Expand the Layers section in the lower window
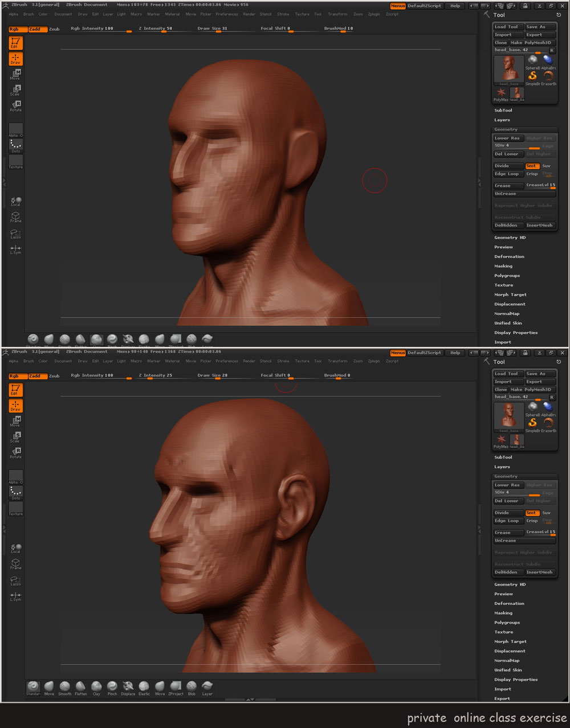The height and width of the screenshot is (728, 570). [x=502, y=467]
